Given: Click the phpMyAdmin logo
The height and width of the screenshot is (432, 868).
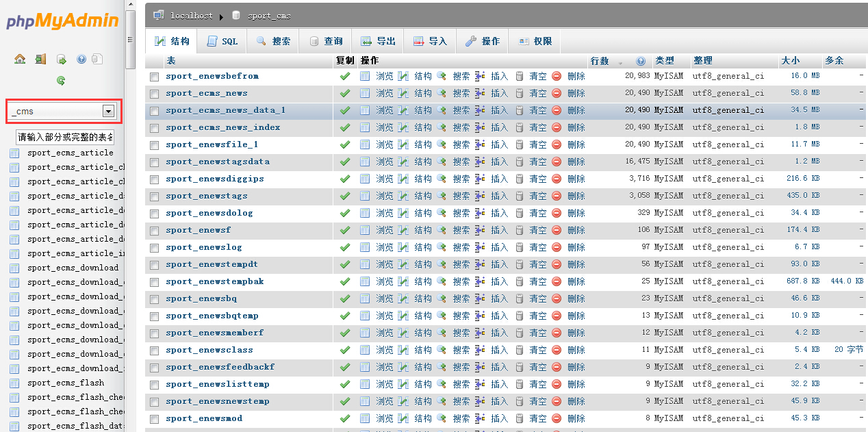Looking at the screenshot, I should tap(63, 21).
